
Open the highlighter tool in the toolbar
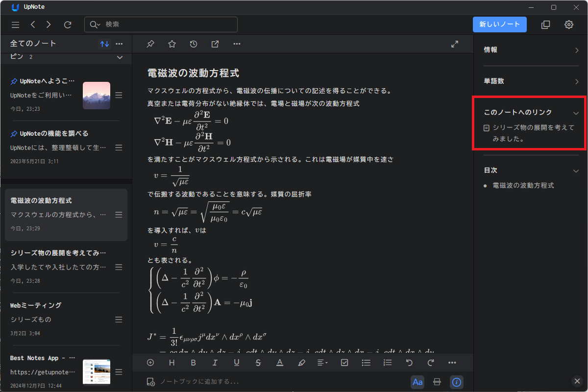click(x=301, y=362)
